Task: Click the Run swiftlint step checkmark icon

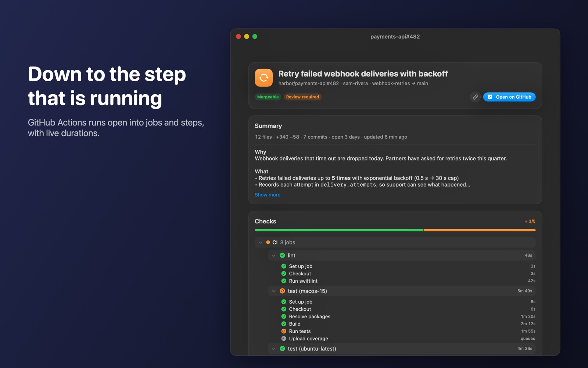Action: tap(284, 281)
